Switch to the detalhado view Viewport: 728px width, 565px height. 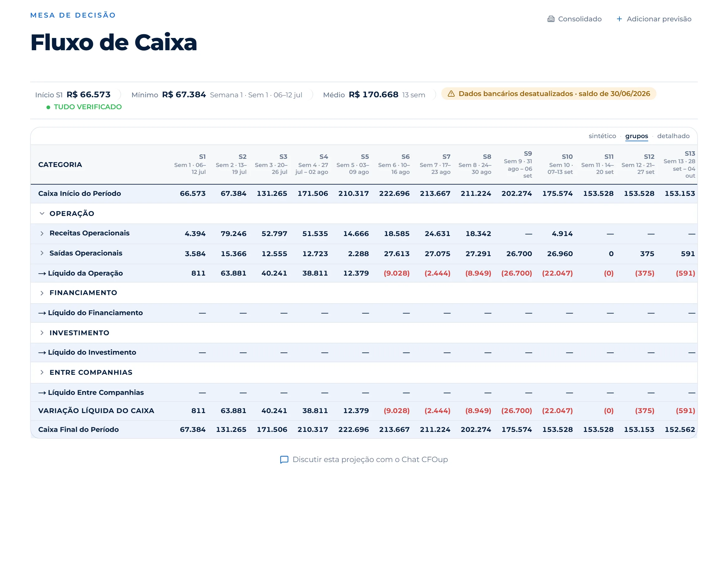673,136
